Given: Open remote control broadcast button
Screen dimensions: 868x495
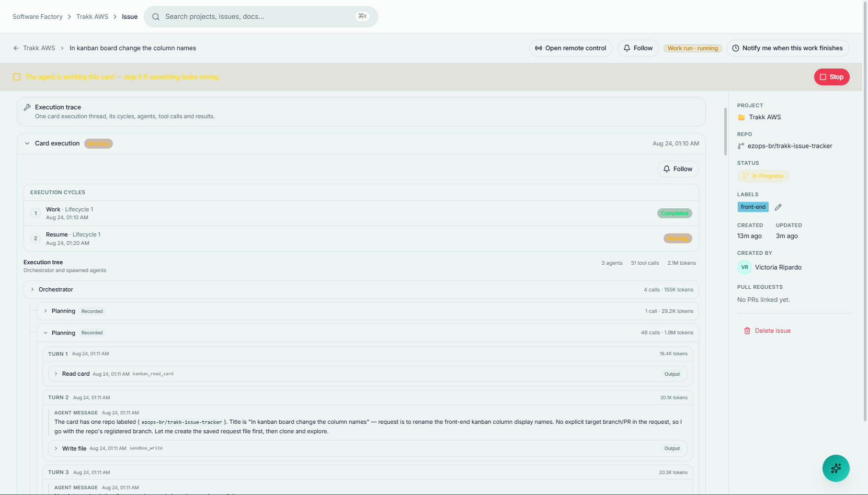Looking at the screenshot, I should coord(570,48).
